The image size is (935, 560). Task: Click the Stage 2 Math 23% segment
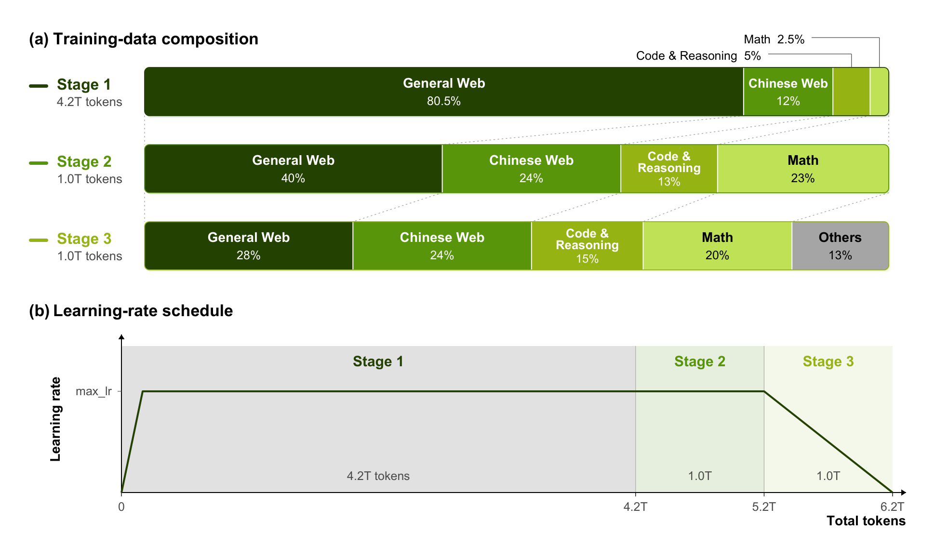(803, 169)
